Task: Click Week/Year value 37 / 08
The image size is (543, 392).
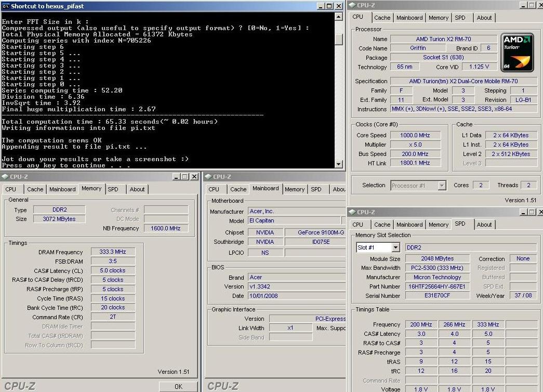Action: pos(523,296)
